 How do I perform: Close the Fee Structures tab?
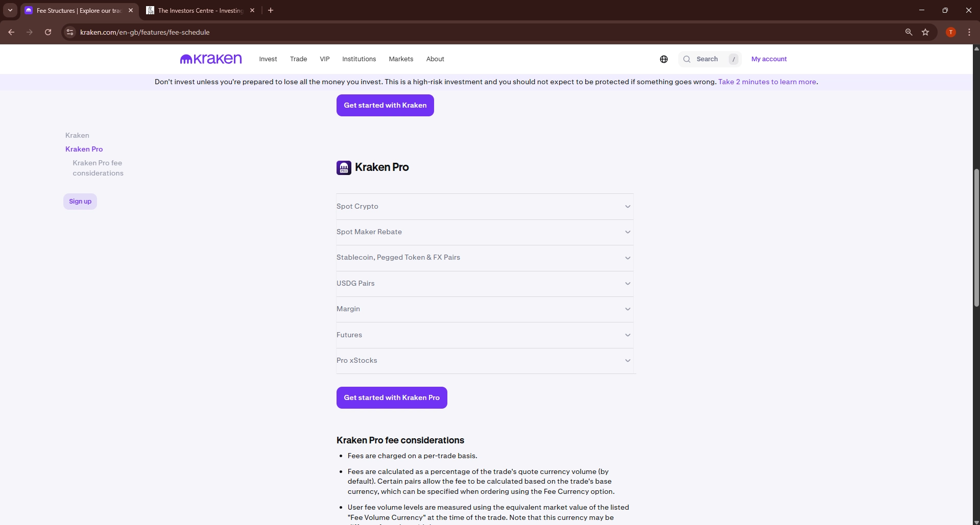pos(131,10)
